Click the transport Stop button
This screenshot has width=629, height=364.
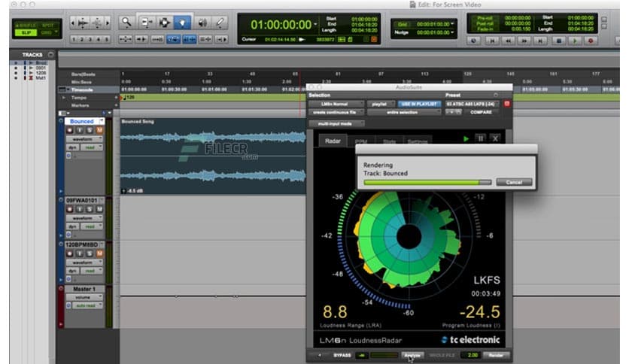click(558, 41)
